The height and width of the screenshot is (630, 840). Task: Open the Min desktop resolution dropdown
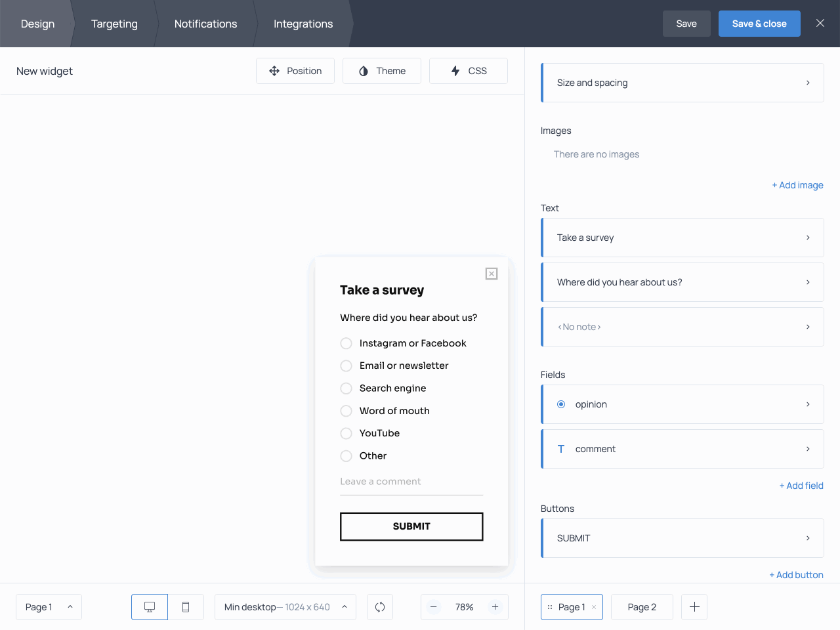point(285,607)
